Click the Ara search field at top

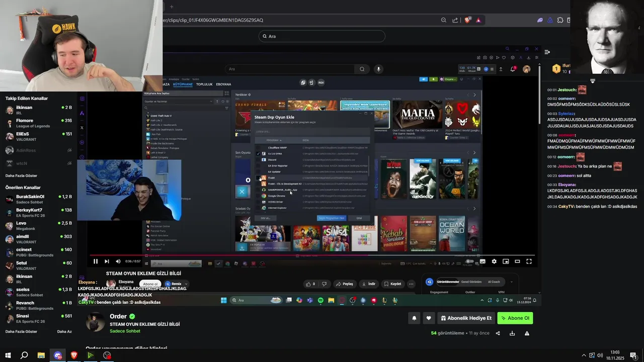[x=322, y=36]
